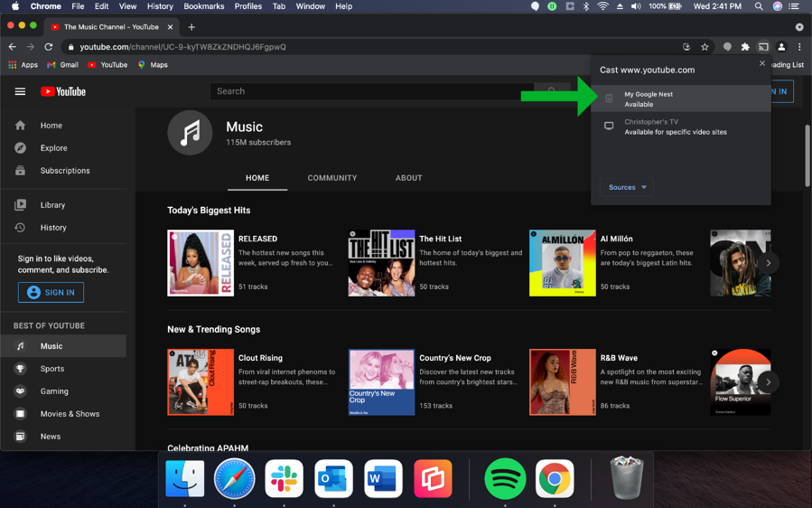
Task: Open History in the sidebar
Action: [63, 228]
